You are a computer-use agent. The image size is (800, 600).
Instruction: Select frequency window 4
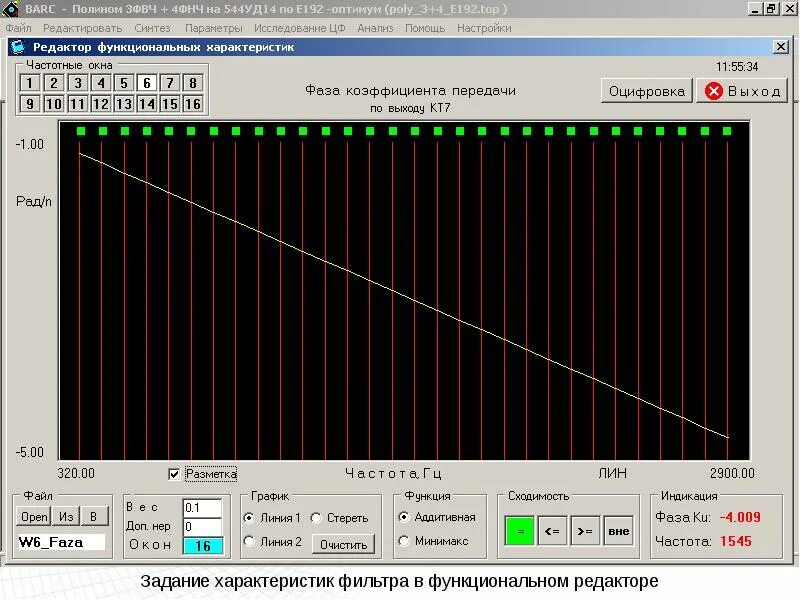click(101, 83)
